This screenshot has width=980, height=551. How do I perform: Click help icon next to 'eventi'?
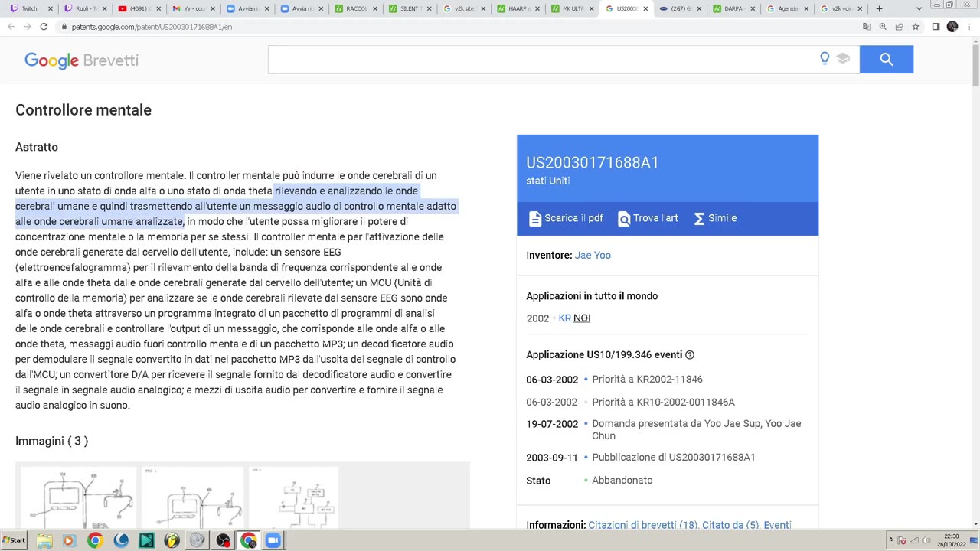689,355
